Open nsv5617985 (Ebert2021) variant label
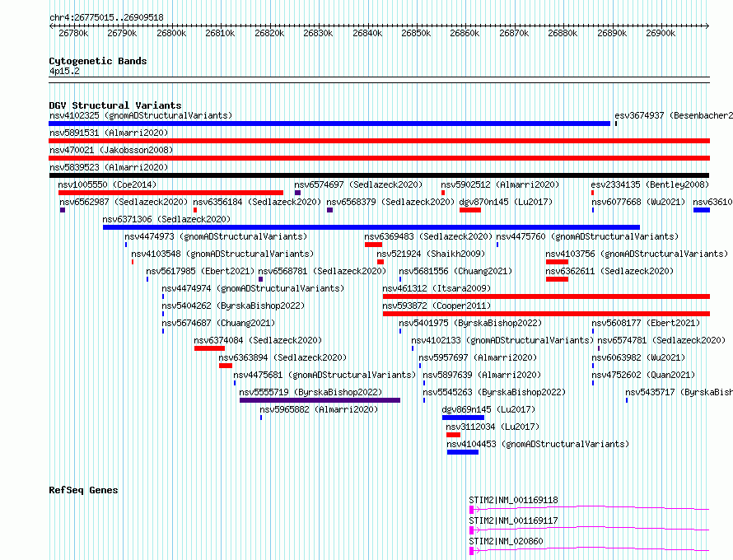The image size is (733, 560). (x=200, y=271)
